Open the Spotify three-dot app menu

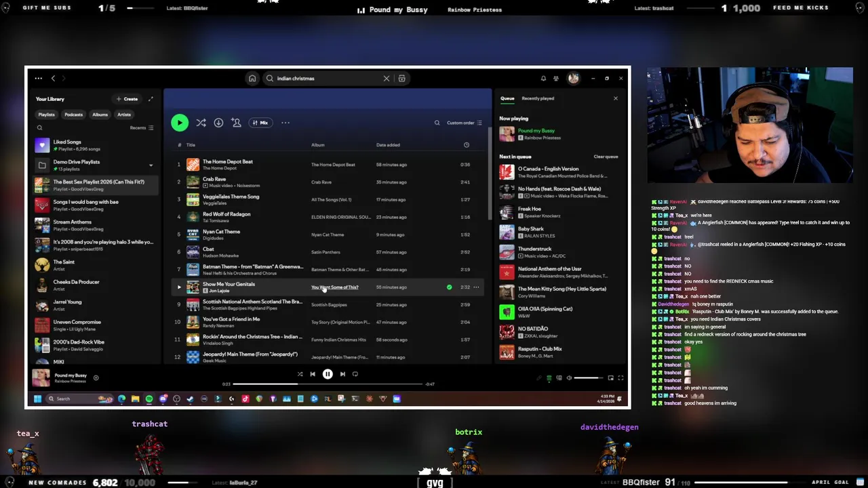point(39,79)
